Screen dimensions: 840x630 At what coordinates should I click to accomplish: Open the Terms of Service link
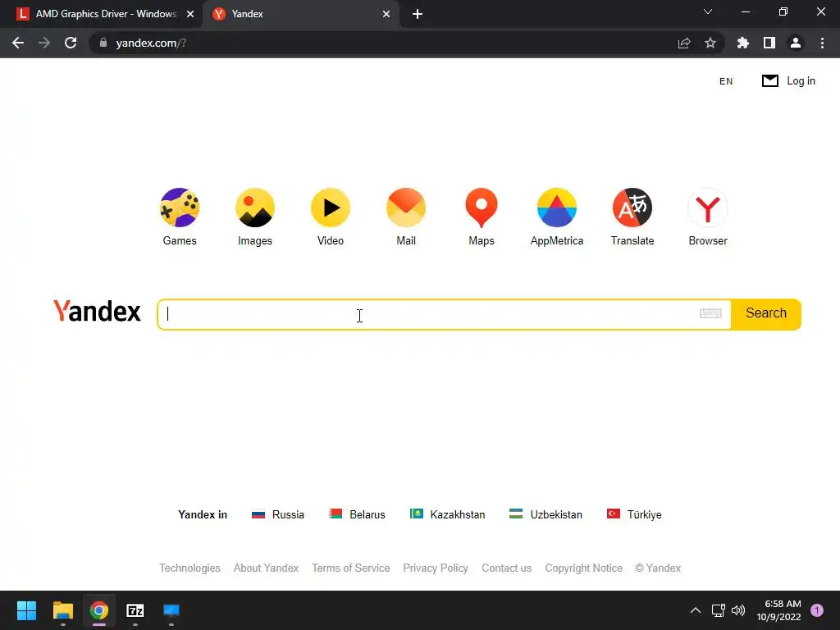(x=351, y=568)
